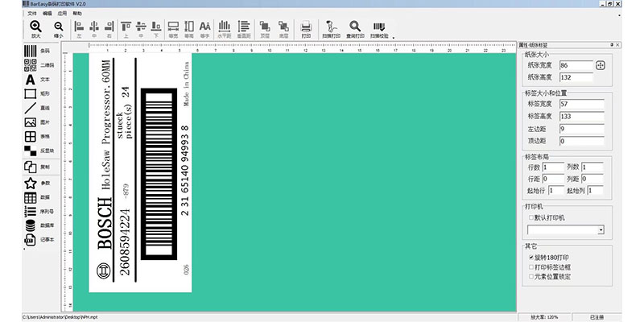Apply same font size (等字) tool
644x322 pixels.
(x=205, y=27)
